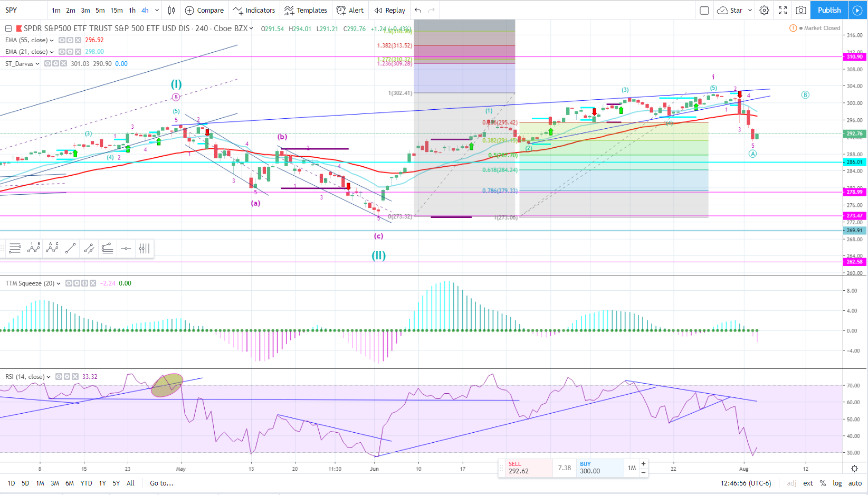Set the 1Y date range

(x=102, y=483)
